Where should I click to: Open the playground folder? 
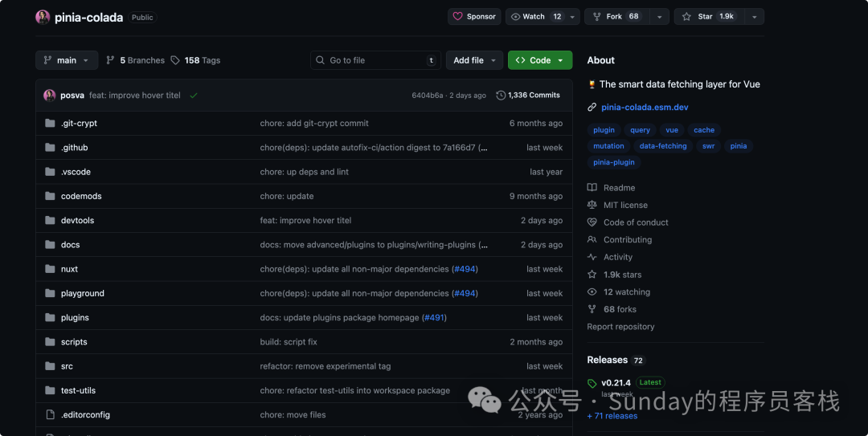pyautogui.click(x=83, y=294)
